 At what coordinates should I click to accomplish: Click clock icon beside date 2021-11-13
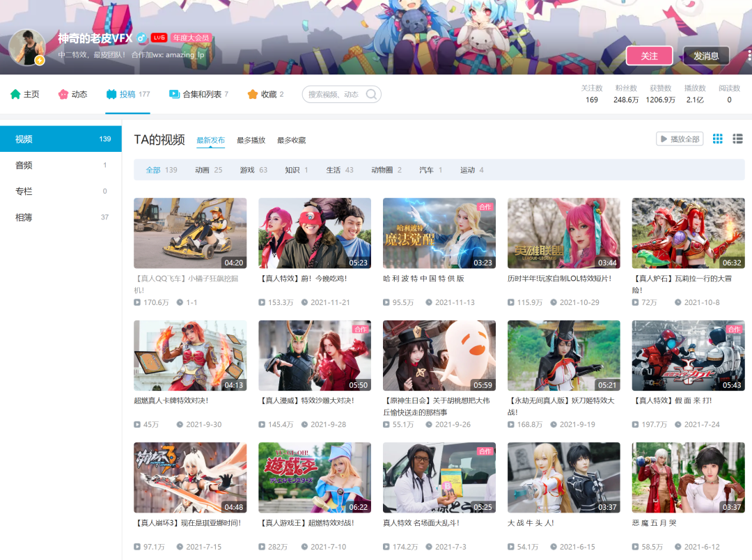click(429, 302)
